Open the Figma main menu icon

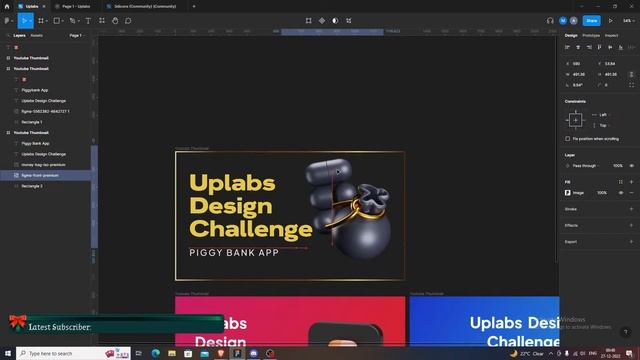7,21
